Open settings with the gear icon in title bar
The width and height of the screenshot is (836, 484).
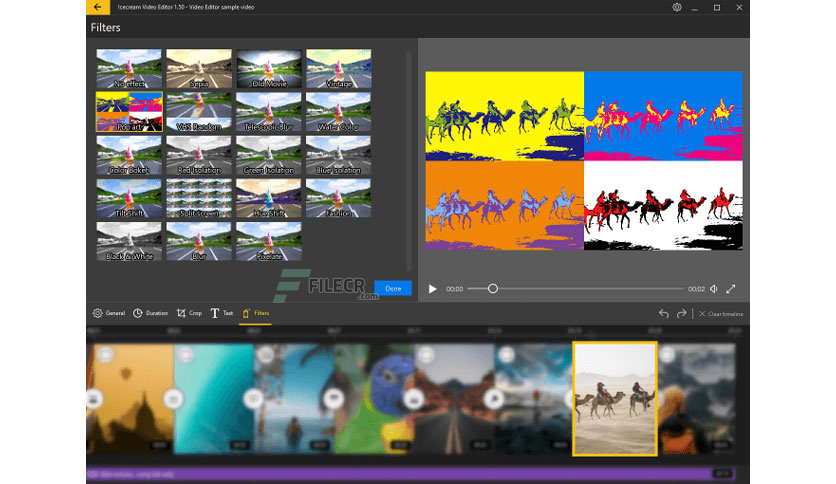tap(677, 7)
